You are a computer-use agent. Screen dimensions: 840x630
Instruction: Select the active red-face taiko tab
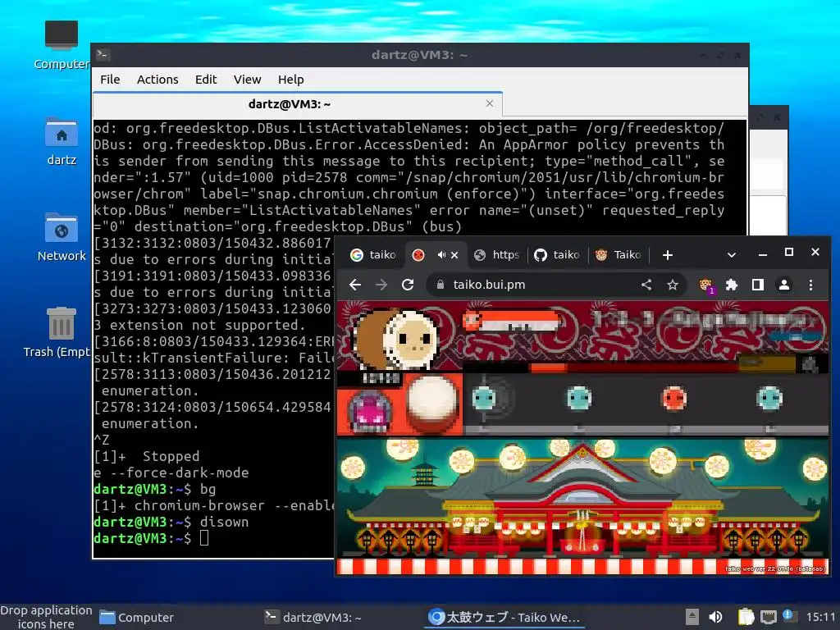(x=418, y=255)
